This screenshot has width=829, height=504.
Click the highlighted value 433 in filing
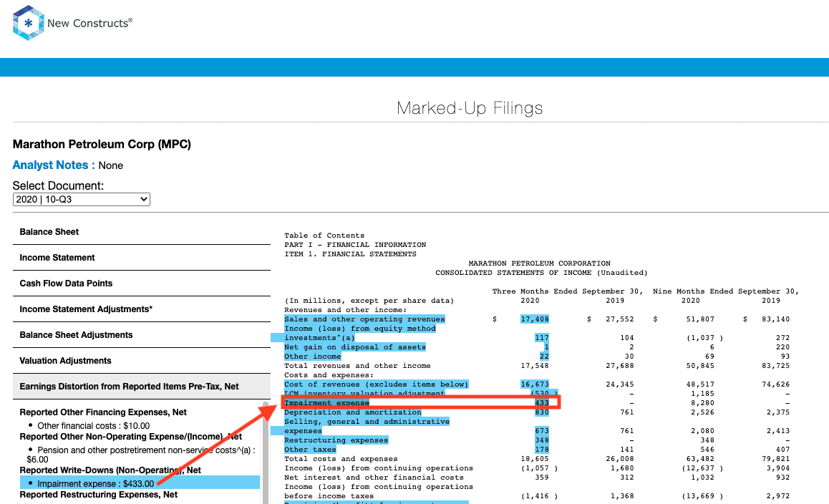point(542,403)
